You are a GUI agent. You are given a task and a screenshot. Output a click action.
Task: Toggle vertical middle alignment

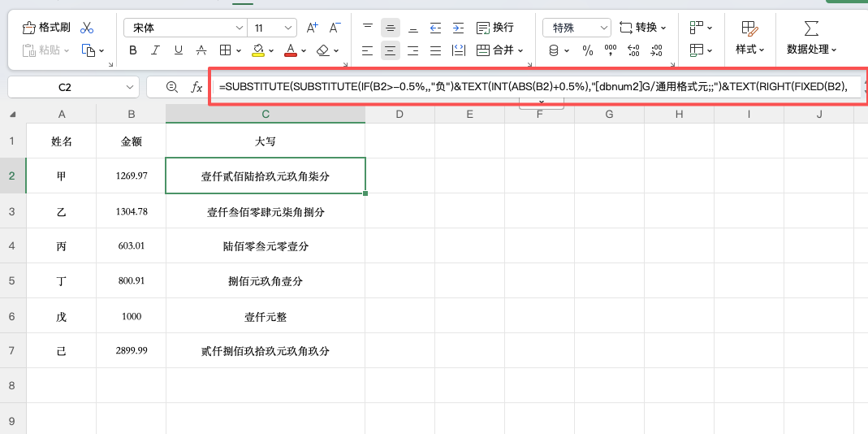(391, 28)
